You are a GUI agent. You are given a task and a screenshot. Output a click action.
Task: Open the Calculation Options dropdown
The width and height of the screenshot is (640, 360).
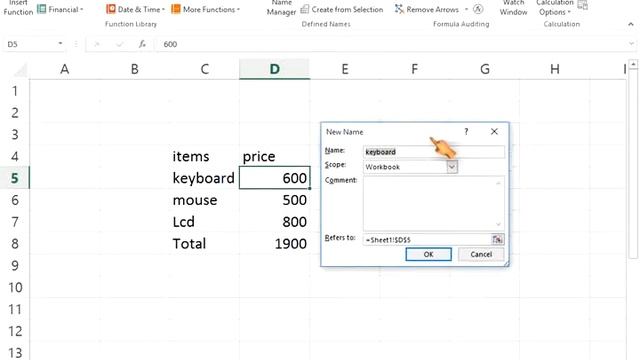click(554, 8)
